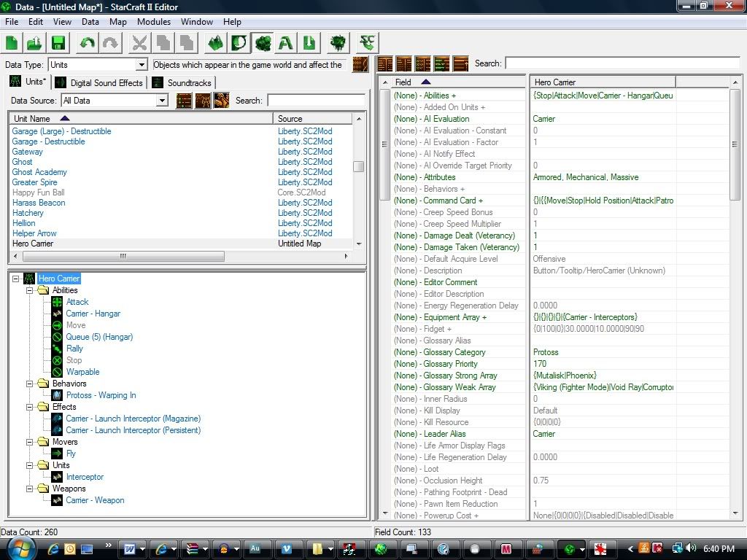Toggle the third brown icon left of the unit Search box
Screen dimensions: 747x560
[221, 101]
